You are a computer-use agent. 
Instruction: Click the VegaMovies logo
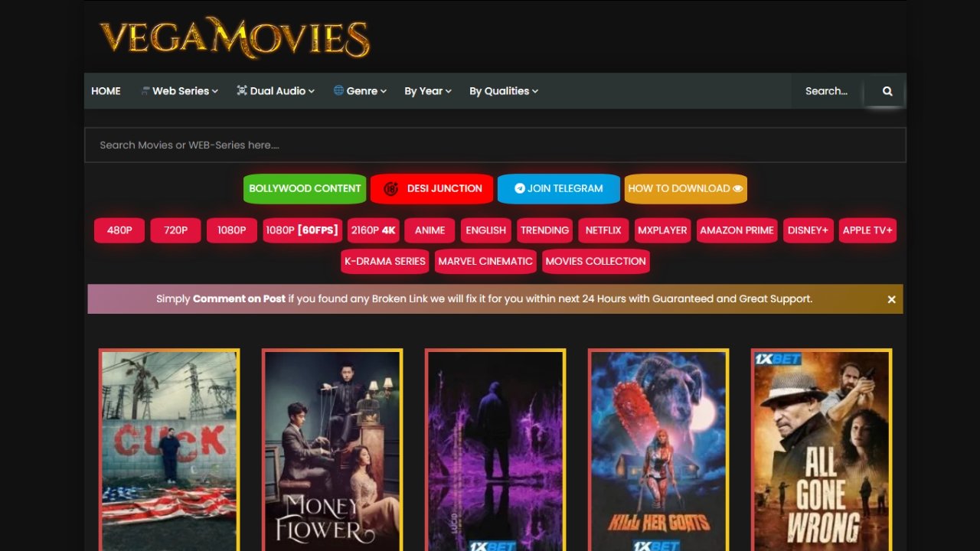pyautogui.click(x=234, y=37)
